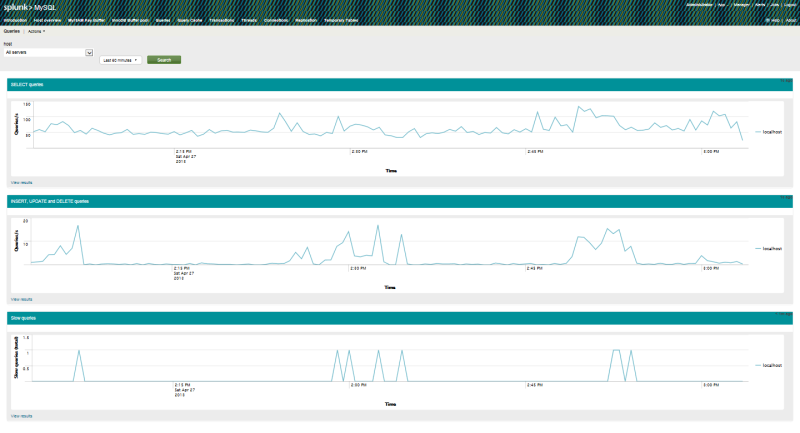Click the Logout link
800x433 pixels.
(x=790, y=5)
